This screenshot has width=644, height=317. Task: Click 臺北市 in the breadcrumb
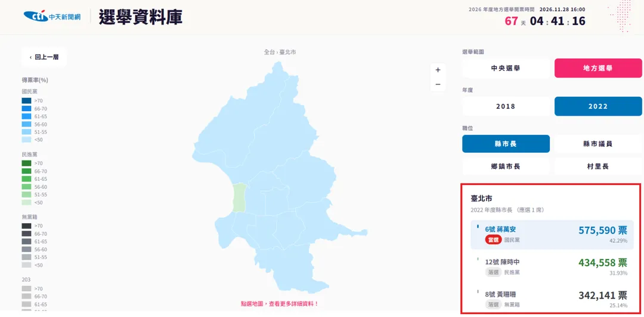[288, 52]
